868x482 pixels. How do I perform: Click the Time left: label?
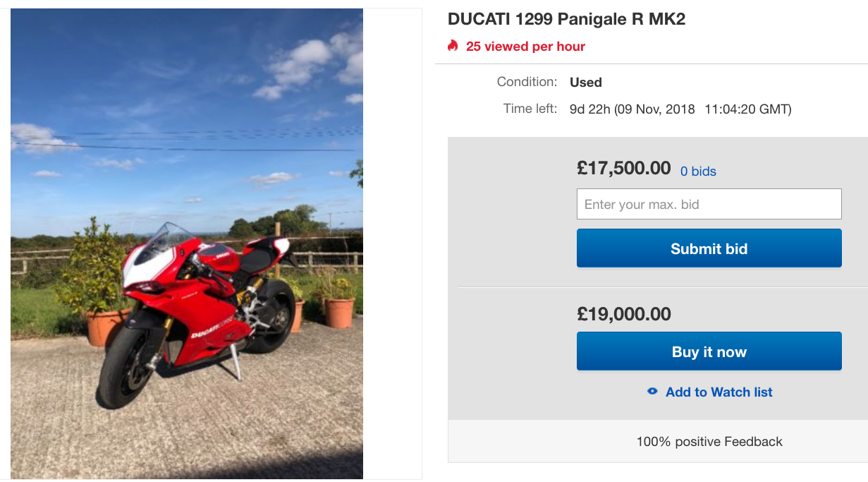click(530, 109)
